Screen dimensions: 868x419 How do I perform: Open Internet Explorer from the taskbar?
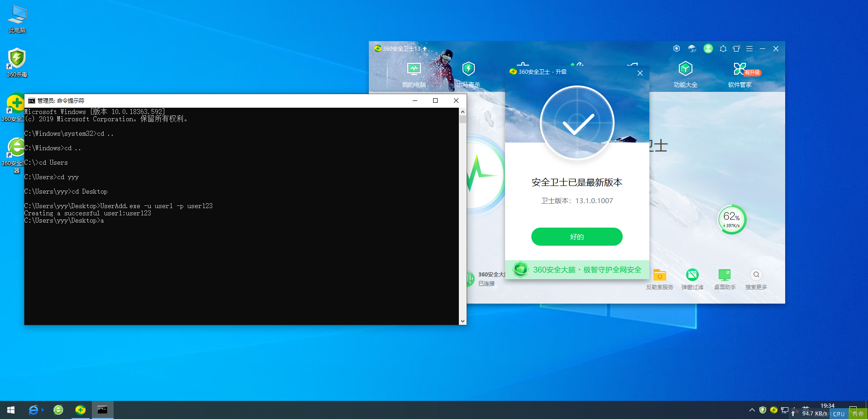point(34,410)
